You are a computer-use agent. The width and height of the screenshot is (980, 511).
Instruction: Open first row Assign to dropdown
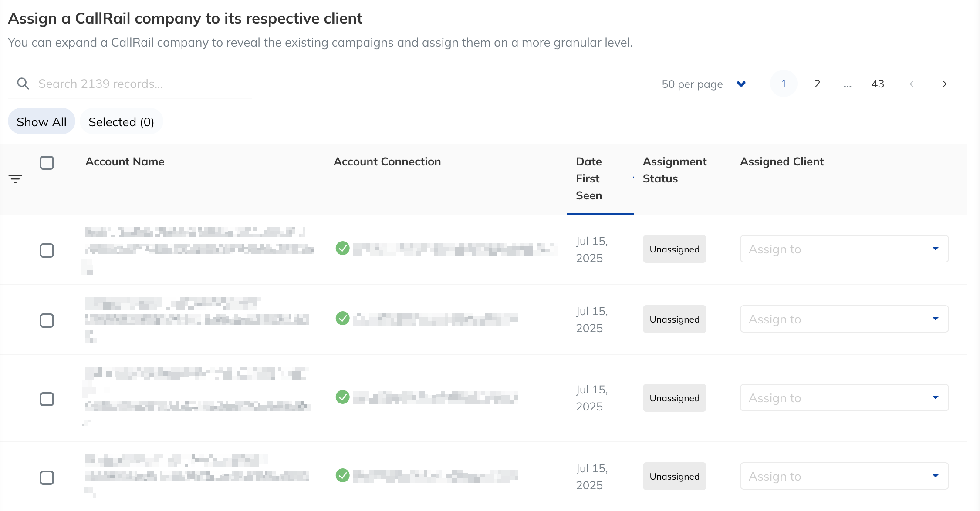(x=844, y=249)
